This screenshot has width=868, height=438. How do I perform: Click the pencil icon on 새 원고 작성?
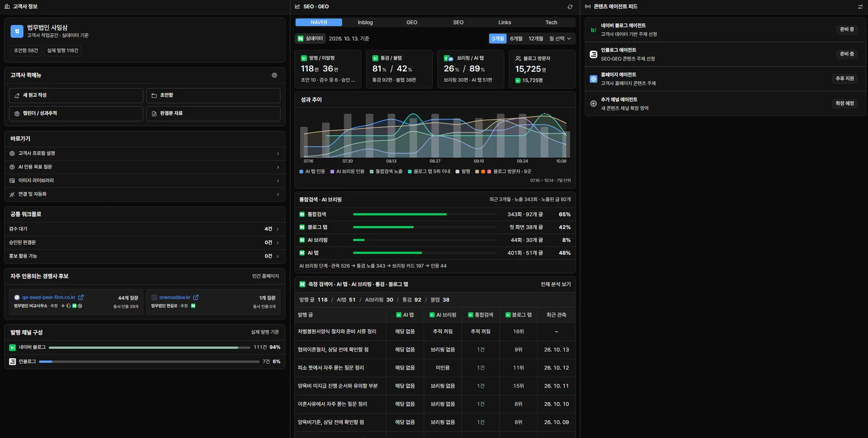click(17, 95)
